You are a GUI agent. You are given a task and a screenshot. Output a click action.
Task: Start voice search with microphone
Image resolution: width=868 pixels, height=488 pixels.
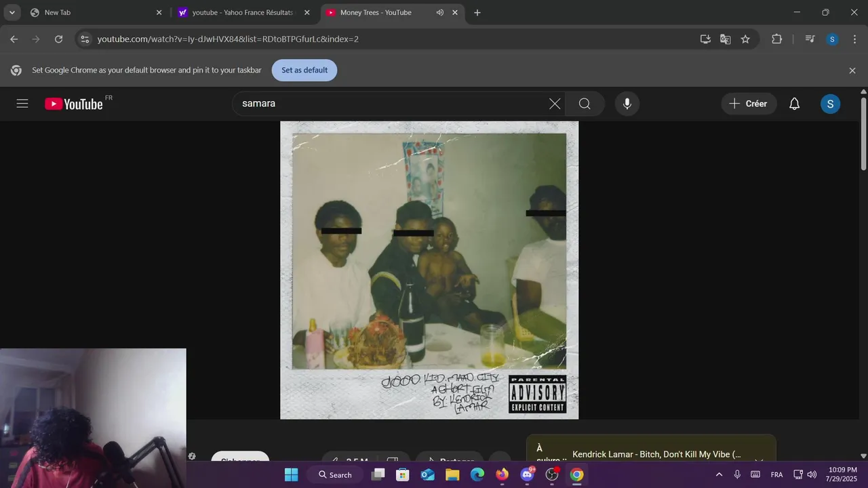coord(627,104)
